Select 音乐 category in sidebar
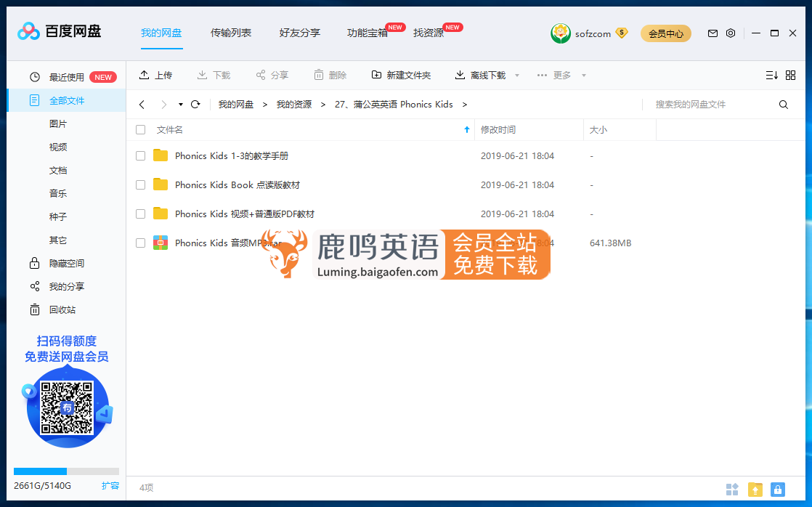 58,193
